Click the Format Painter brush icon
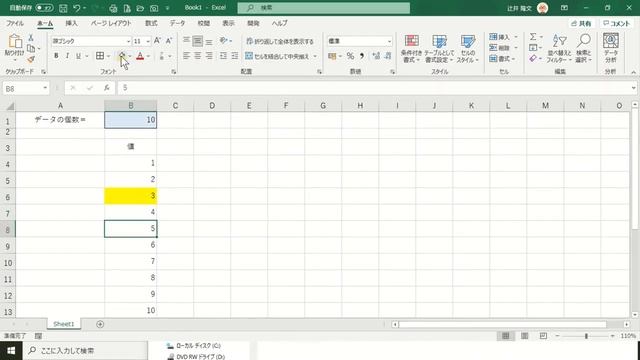The width and height of the screenshot is (640, 360). coord(31,59)
